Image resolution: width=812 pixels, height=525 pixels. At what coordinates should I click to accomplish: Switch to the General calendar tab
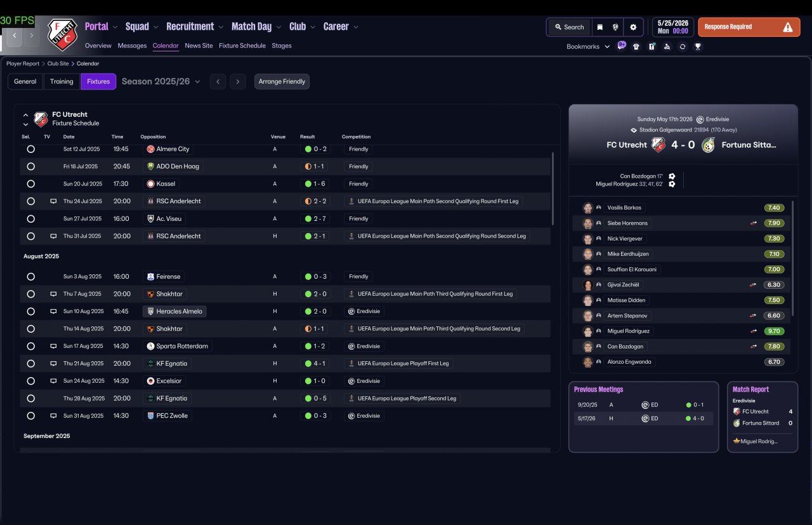(x=25, y=81)
